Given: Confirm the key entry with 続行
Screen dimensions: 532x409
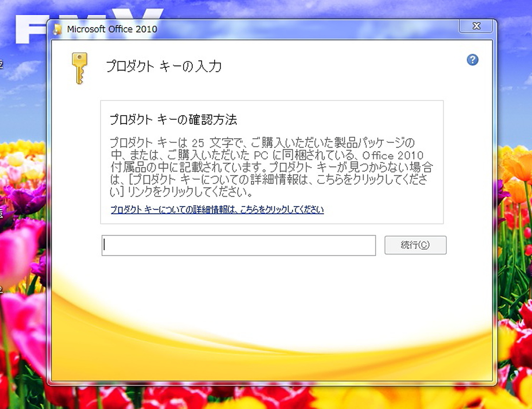Looking at the screenshot, I should 415,245.
